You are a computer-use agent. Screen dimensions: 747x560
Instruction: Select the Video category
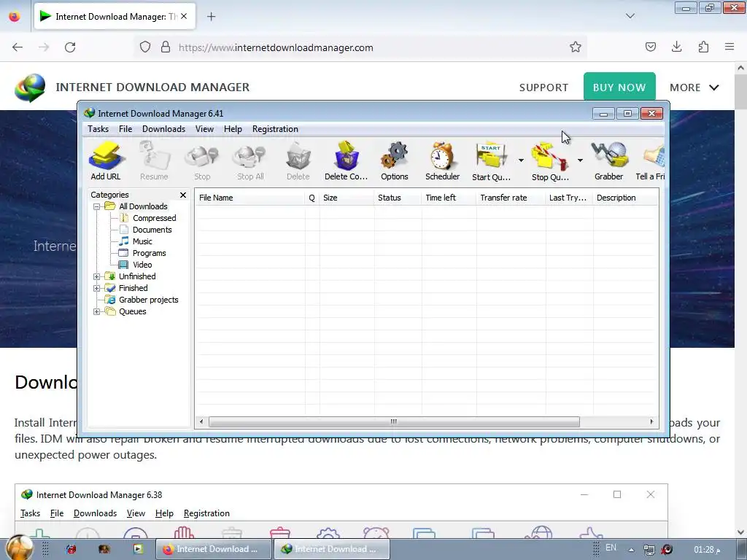coord(142,265)
